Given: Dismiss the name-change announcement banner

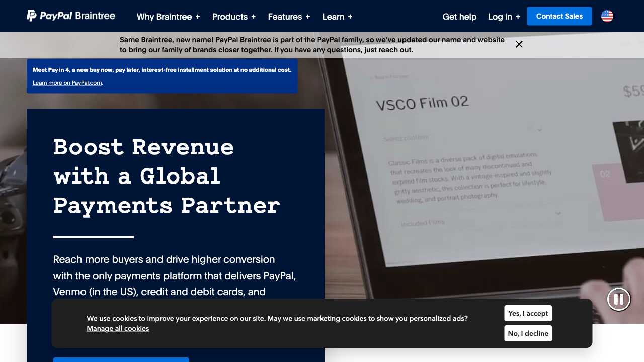Looking at the screenshot, I should point(519,44).
